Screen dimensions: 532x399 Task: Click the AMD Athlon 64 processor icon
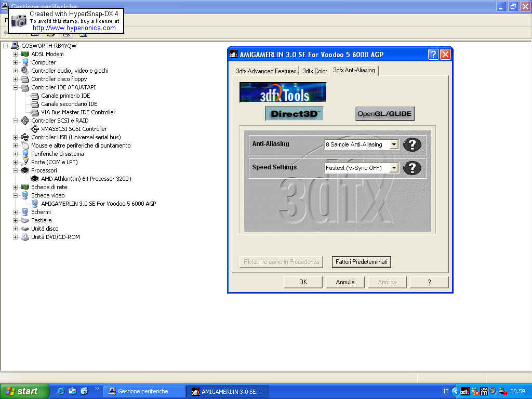[x=35, y=179]
